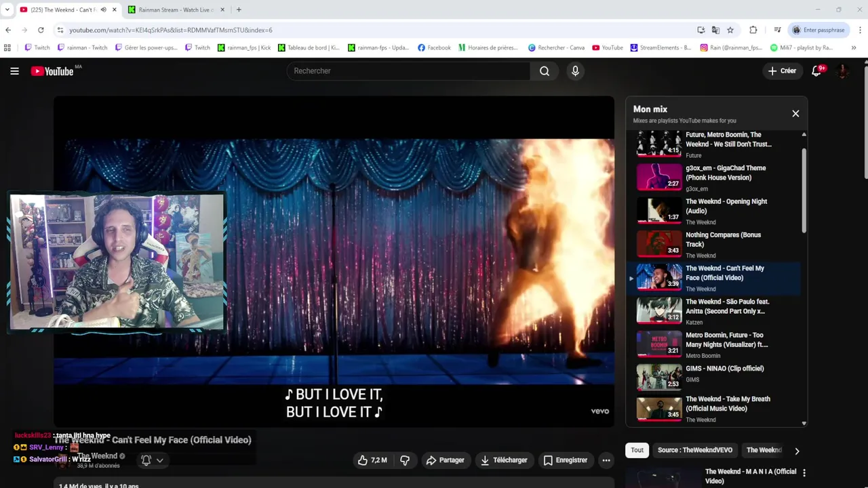868x488 pixels.
Task: Install app icon in address bar
Action: pos(701,30)
